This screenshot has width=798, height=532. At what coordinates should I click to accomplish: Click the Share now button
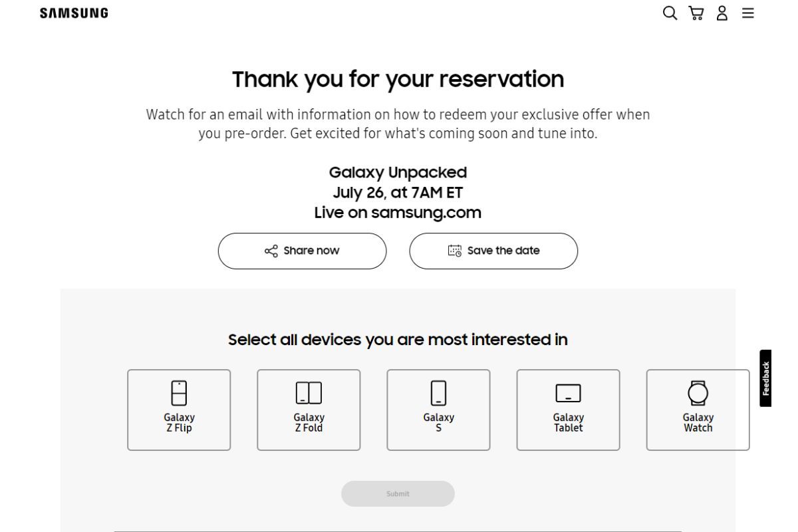click(302, 251)
